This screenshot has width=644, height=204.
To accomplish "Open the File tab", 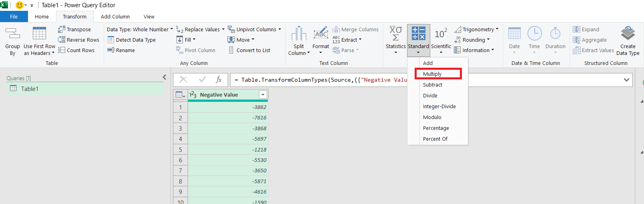I will click(14, 16).
